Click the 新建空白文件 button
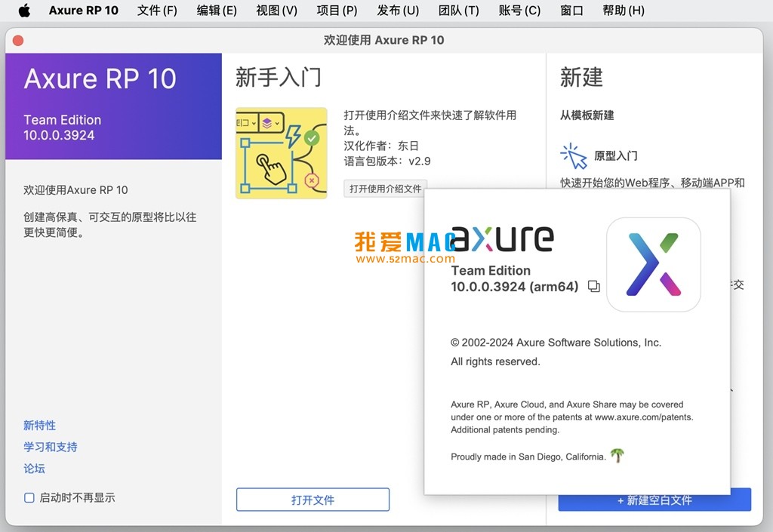 (x=654, y=500)
